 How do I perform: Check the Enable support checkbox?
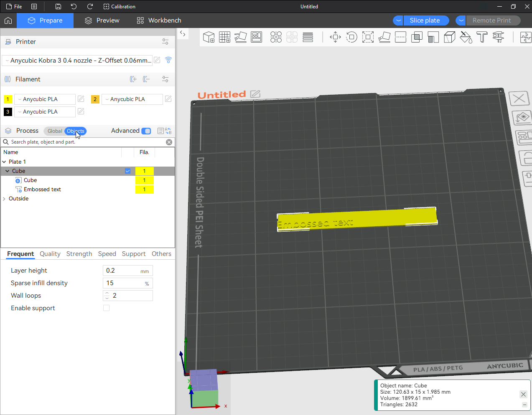click(106, 308)
